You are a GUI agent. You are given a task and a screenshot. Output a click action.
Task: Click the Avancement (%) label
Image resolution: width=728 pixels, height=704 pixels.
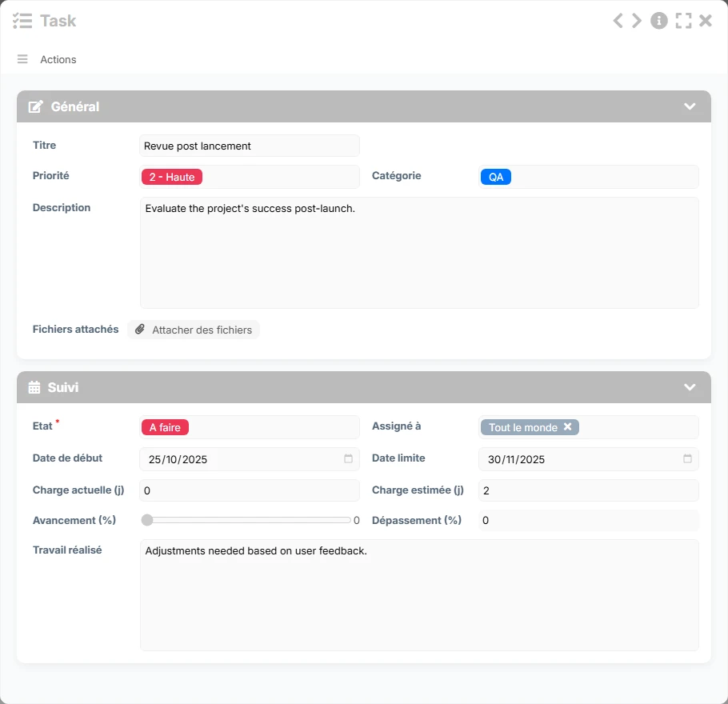[74, 520]
